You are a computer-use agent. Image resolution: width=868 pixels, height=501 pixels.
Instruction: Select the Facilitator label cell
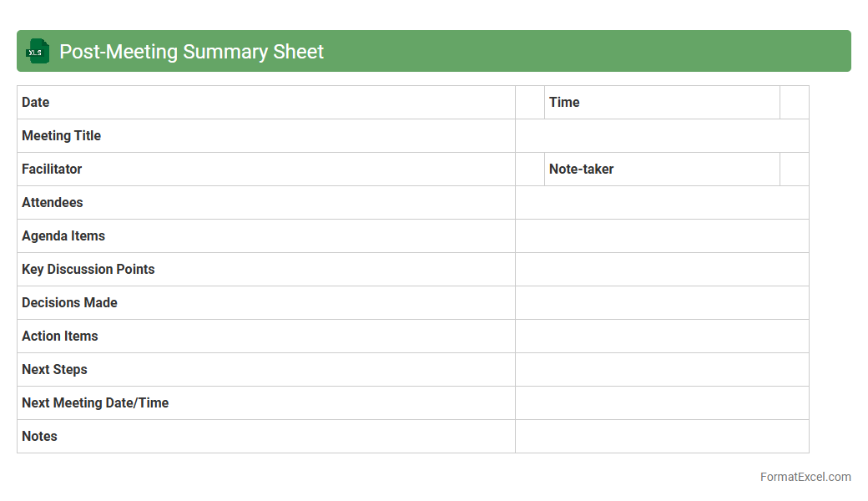click(265, 170)
